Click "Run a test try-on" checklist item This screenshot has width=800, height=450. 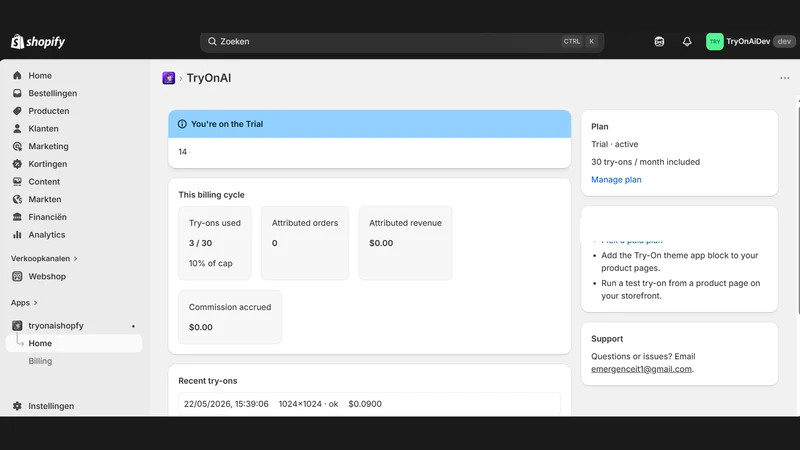tap(681, 289)
